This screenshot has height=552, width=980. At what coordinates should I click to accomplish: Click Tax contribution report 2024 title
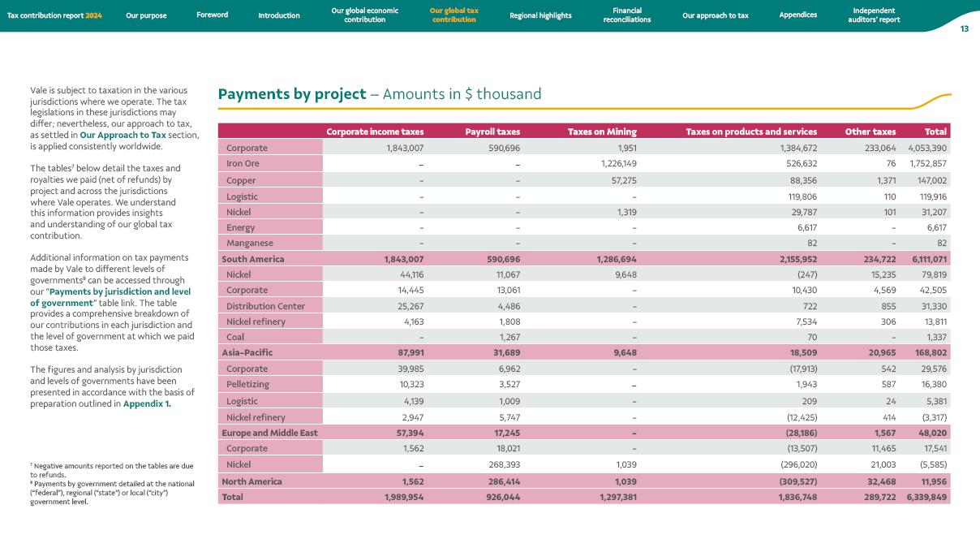[x=55, y=15]
